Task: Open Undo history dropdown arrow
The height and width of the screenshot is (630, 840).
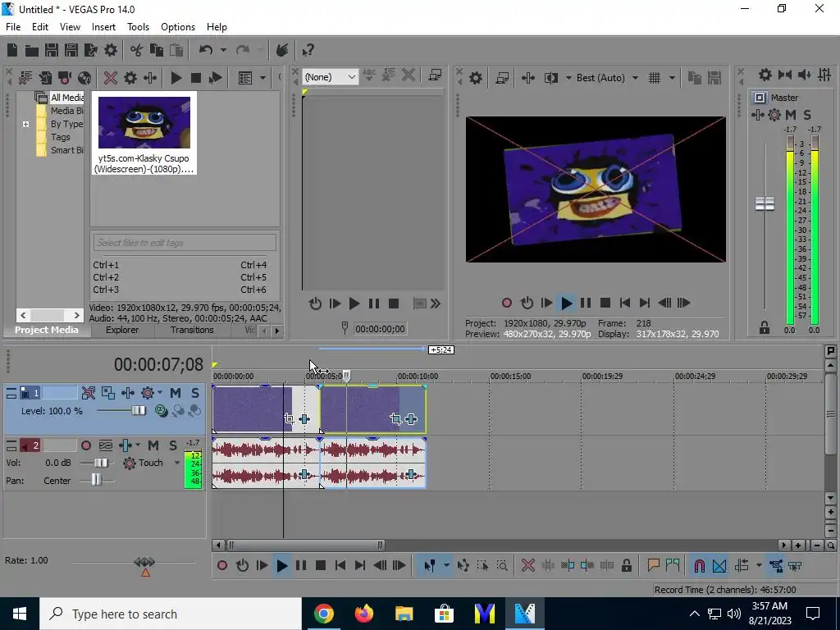Action: 223,50
